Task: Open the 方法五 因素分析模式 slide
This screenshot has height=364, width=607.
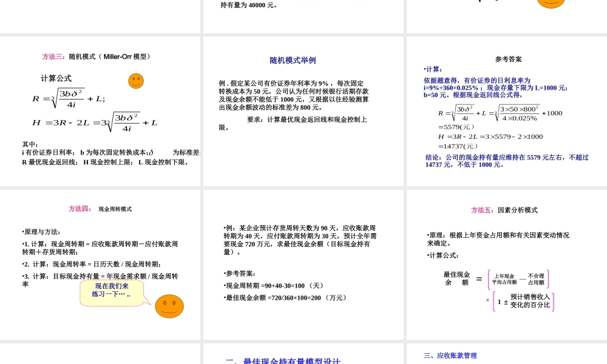Action: tap(507, 265)
